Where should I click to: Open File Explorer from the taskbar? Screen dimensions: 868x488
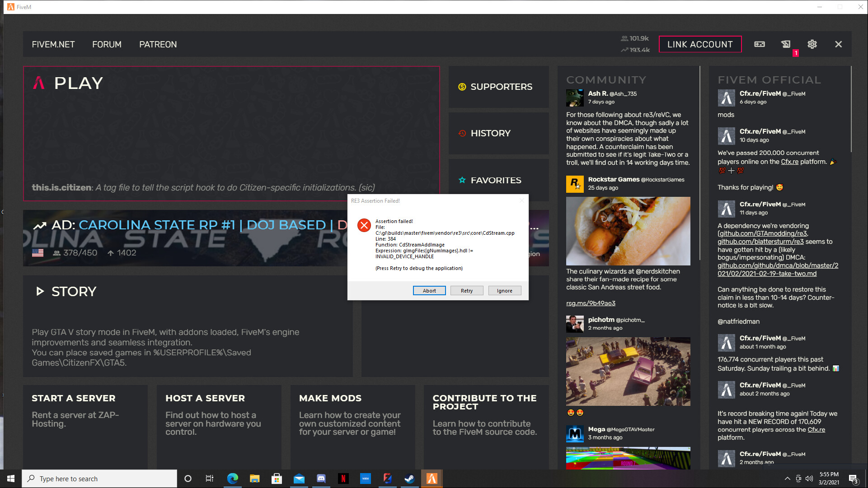point(255,479)
